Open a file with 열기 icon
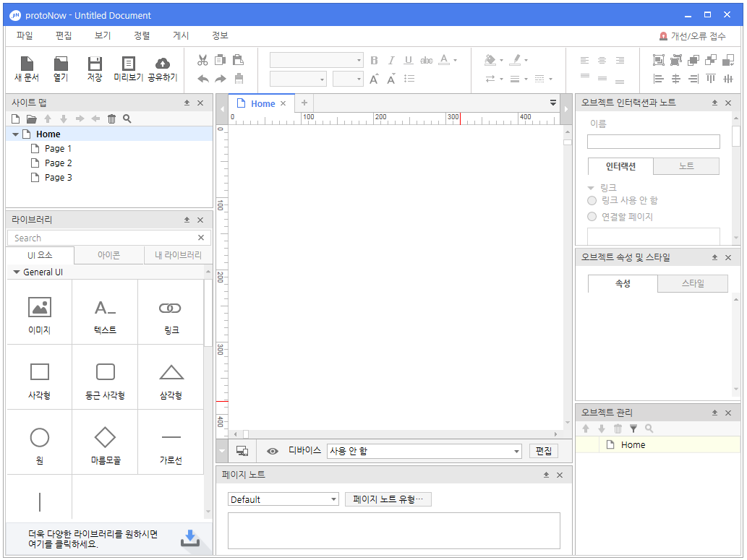747x560 pixels. coord(61,69)
